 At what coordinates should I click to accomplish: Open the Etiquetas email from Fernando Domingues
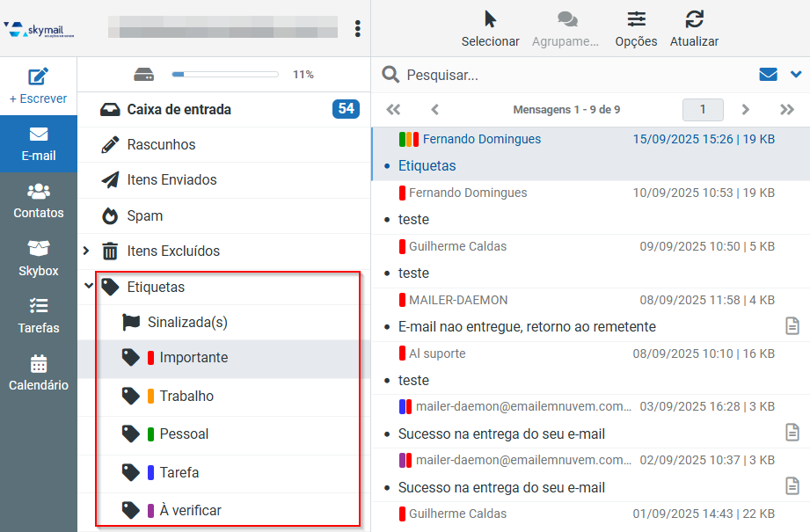[590, 153]
